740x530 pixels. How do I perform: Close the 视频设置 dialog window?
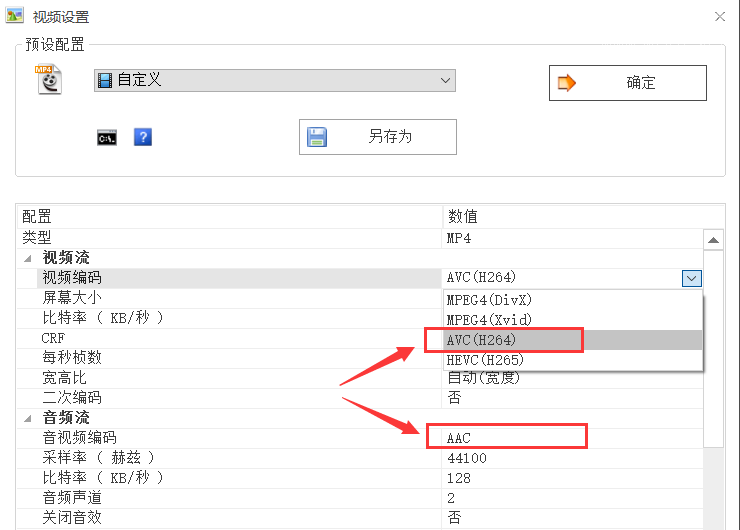coord(719,17)
